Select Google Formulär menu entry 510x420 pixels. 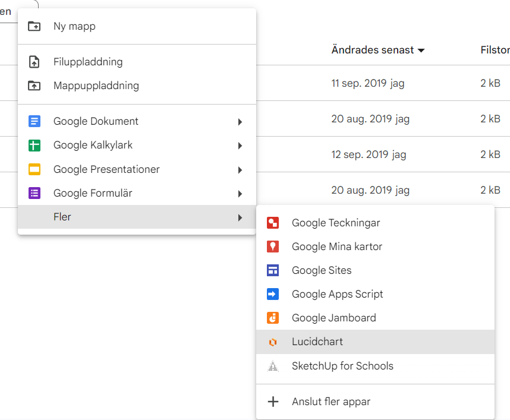[137, 193]
